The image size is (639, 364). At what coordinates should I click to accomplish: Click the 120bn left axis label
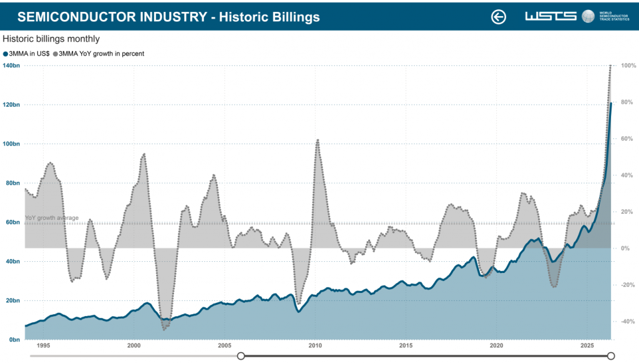pyautogui.click(x=11, y=105)
